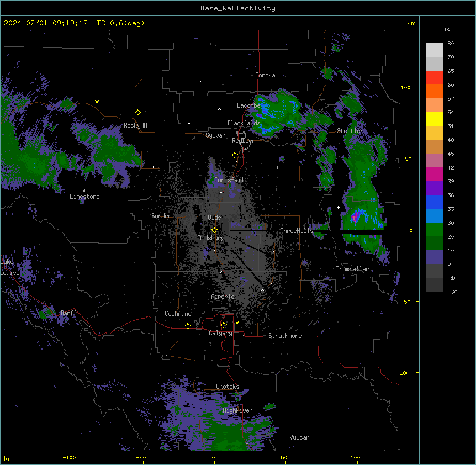The height and width of the screenshot is (465, 476).
Task: Click the Innisfail label
Action: click(229, 180)
